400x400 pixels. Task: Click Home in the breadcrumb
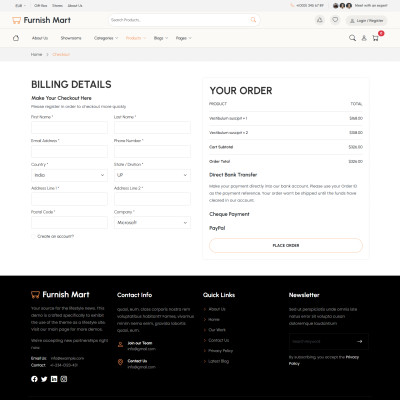click(36, 54)
